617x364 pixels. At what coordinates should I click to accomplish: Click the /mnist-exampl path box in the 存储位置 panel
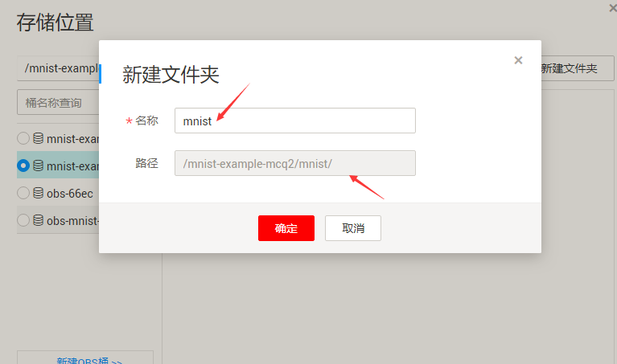click(x=58, y=68)
